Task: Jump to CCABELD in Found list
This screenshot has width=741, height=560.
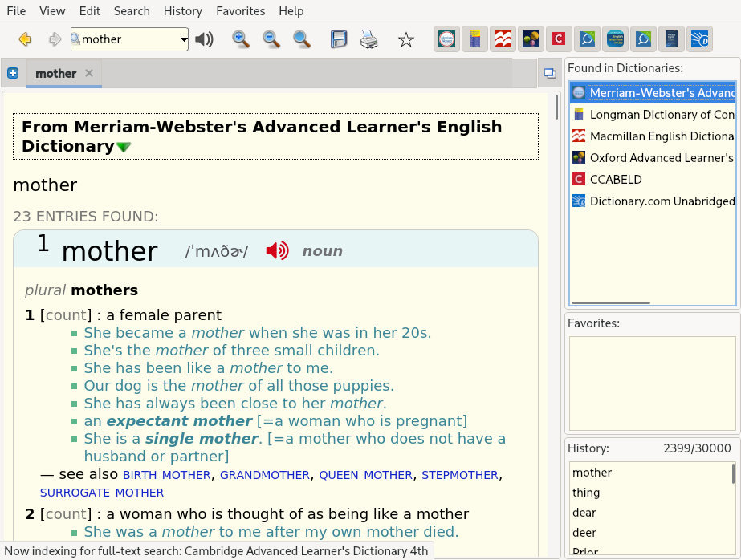Action: 653,180
